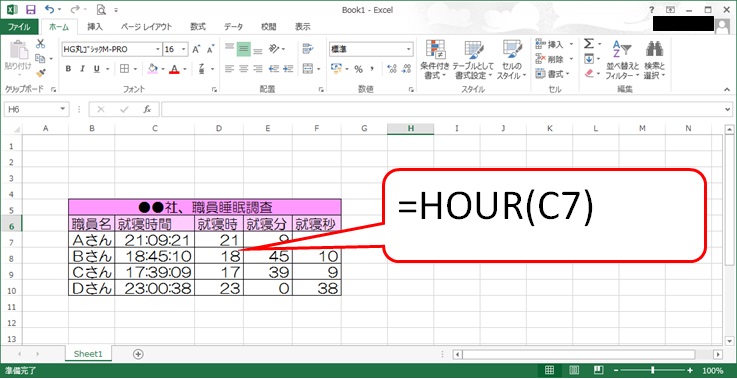Toggle underline formatting

pyautogui.click(x=96, y=69)
